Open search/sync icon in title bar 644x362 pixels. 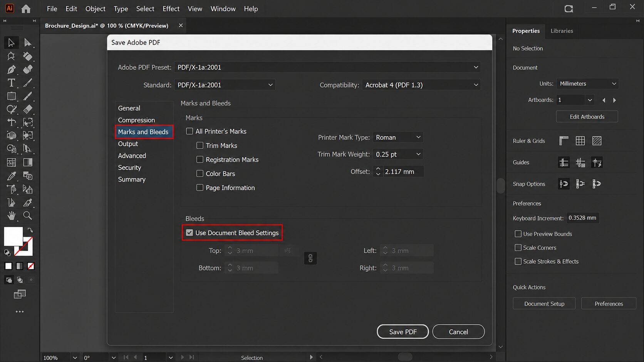[569, 8]
